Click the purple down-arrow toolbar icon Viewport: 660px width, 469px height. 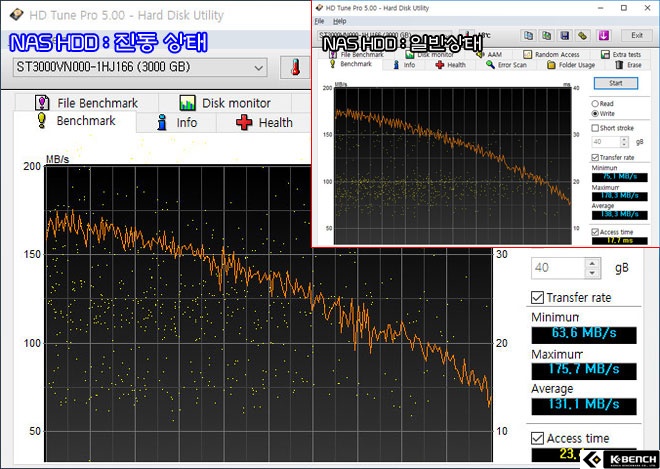tap(604, 36)
